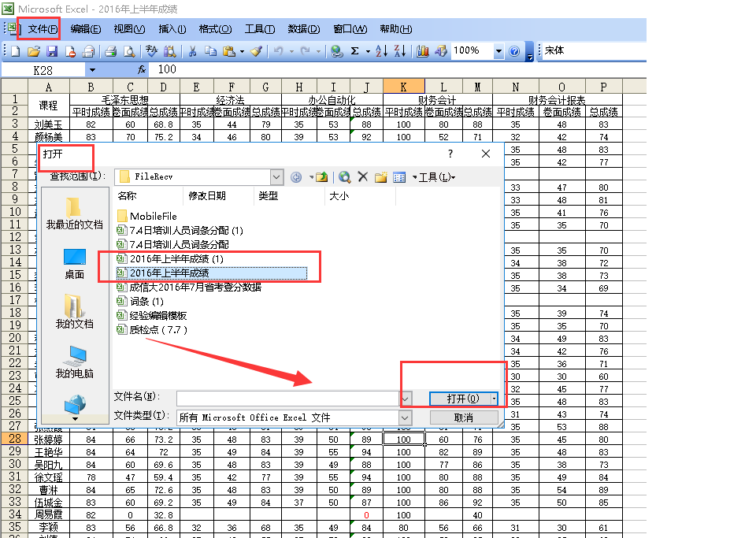Select file 质检点 ( 7.7 )
Viewport: 756px width, 538px height.
[152, 330]
